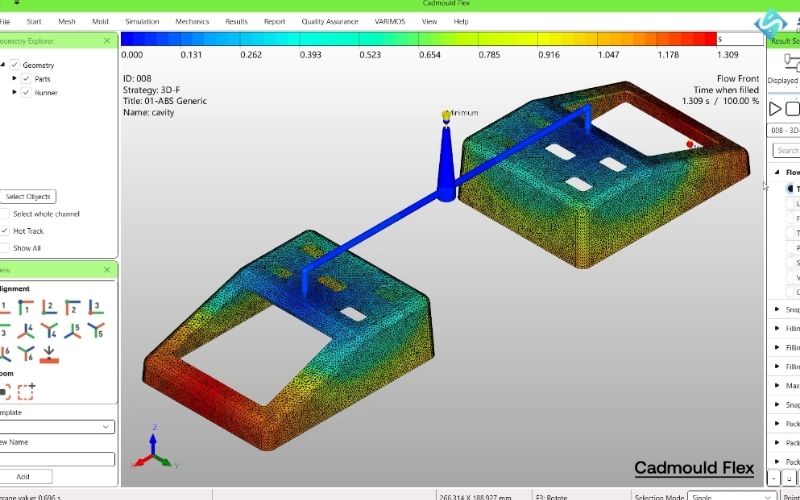Click the Displayed results icon in Result panel

tap(791, 64)
